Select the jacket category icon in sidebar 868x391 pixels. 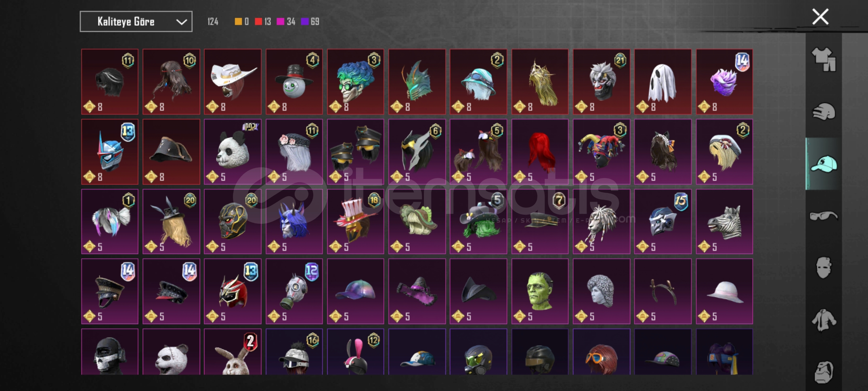824,320
